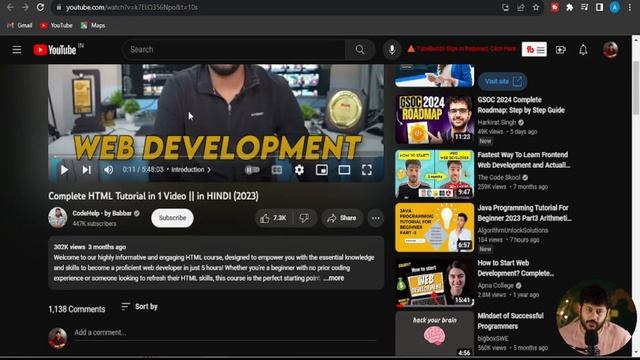Image resolution: width=640 pixels, height=360 pixels.
Task: Go back in browser
Action: [x=10, y=7]
